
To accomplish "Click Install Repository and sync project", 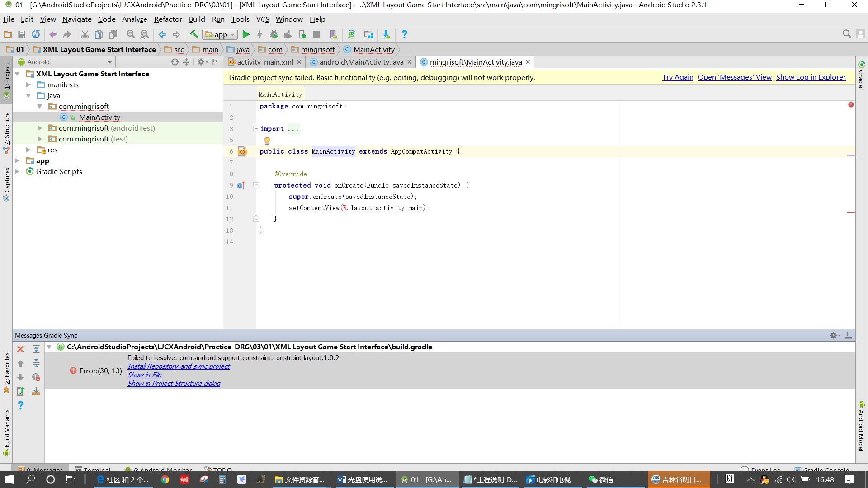I will coord(179,366).
